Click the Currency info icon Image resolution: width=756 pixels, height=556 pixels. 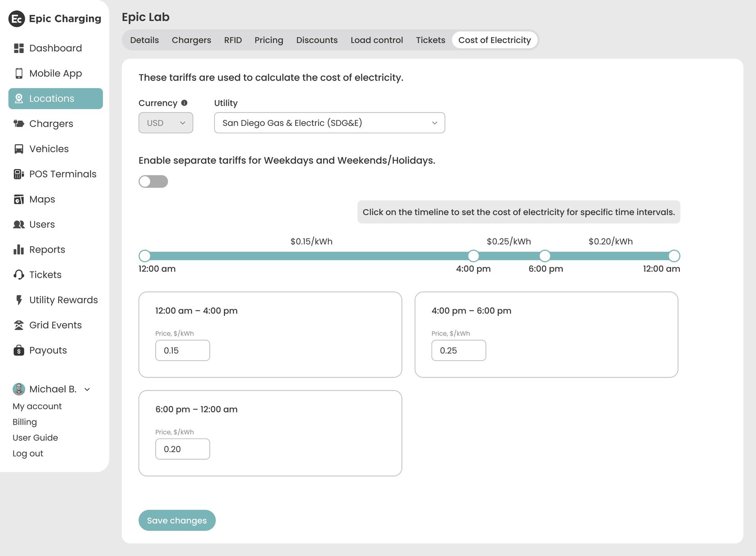(184, 103)
